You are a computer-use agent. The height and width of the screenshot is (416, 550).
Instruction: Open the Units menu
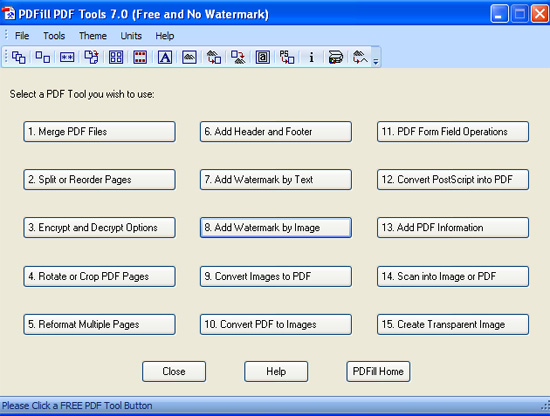pyautogui.click(x=131, y=36)
